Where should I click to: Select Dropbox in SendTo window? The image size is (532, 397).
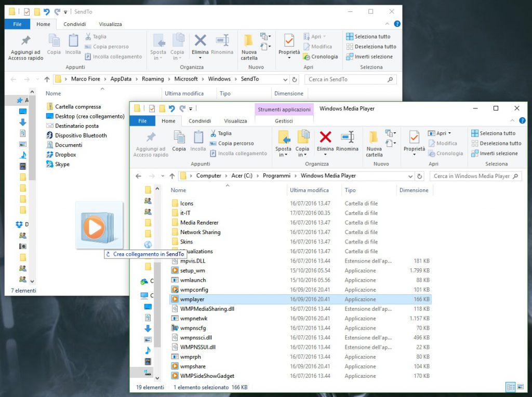pos(61,155)
